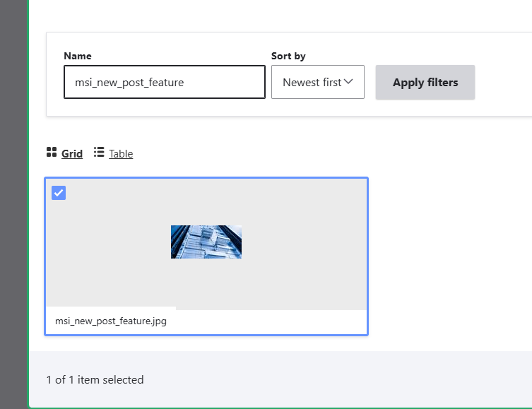Uncheck the msi_new_post_feature.jpg media checkbox
532x409 pixels.
[x=59, y=193]
